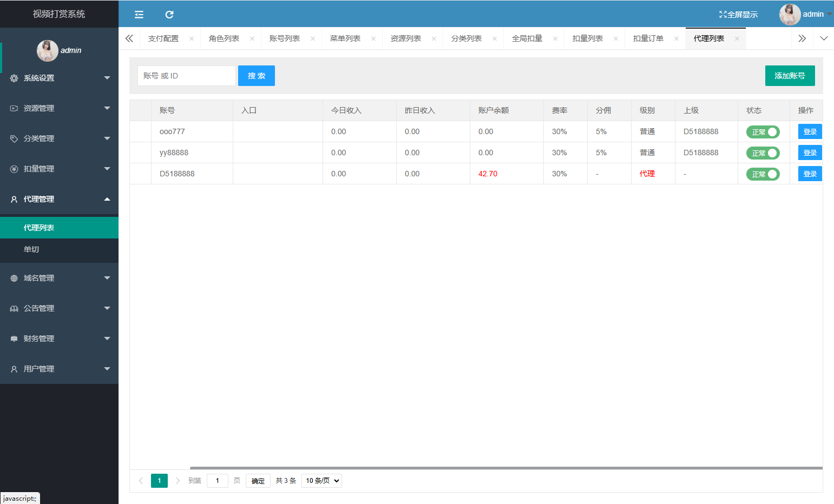The height and width of the screenshot is (504, 834).
Task: Click the 搜索 search button
Action: (x=257, y=76)
